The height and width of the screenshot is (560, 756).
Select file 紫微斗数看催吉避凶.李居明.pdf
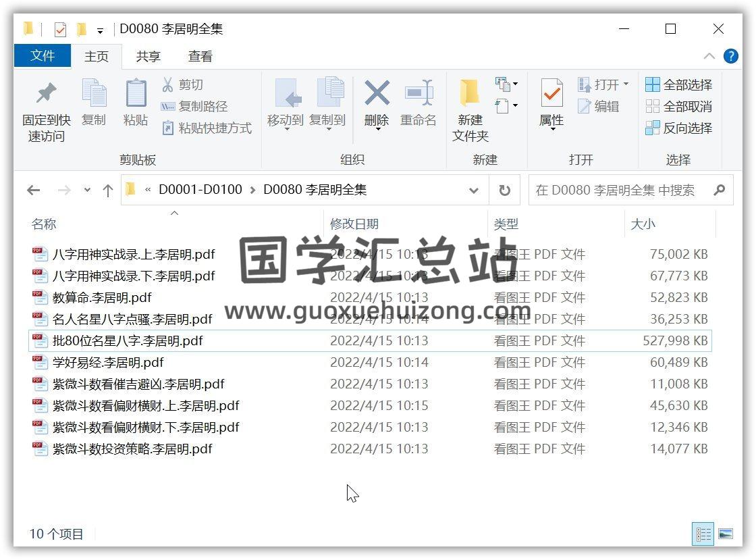point(138,384)
